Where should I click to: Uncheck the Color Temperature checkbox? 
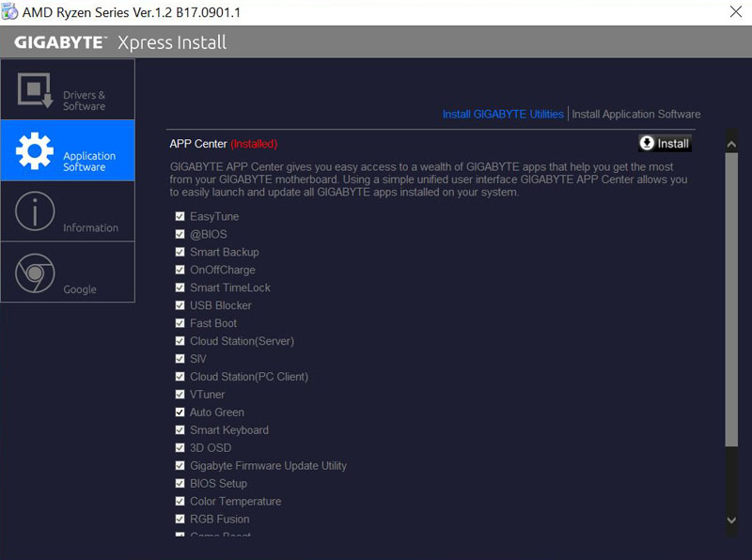point(180,501)
